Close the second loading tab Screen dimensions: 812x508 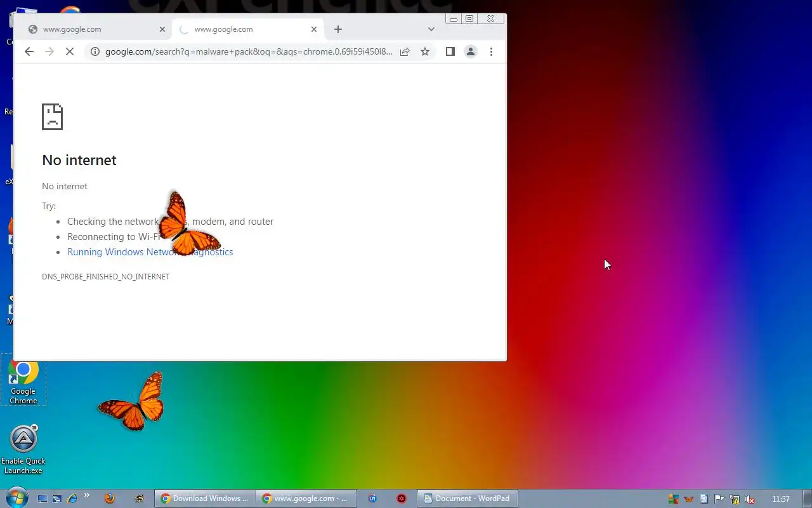314,29
